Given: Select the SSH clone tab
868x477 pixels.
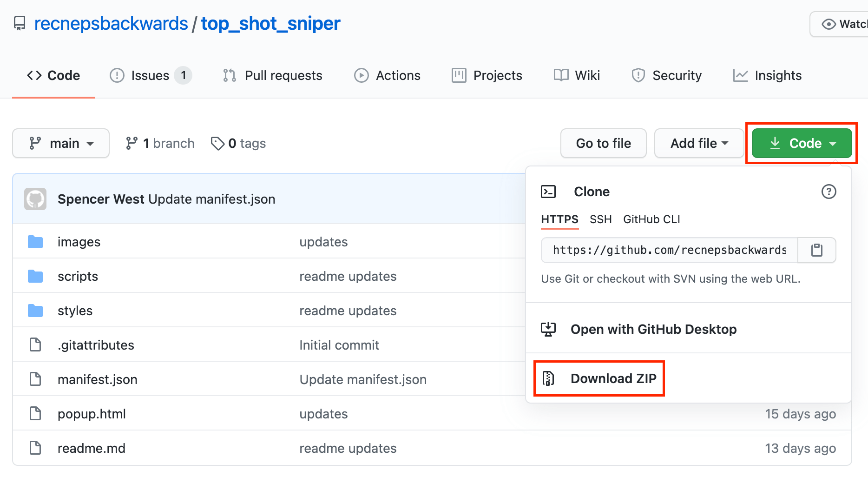Looking at the screenshot, I should pos(600,219).
